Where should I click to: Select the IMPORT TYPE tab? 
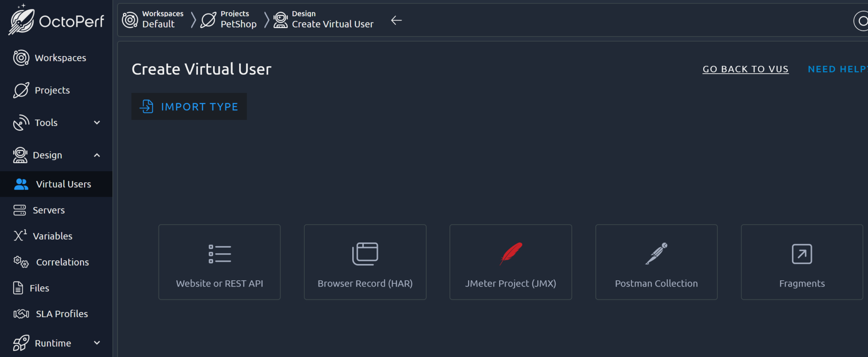tap(189, 106)
